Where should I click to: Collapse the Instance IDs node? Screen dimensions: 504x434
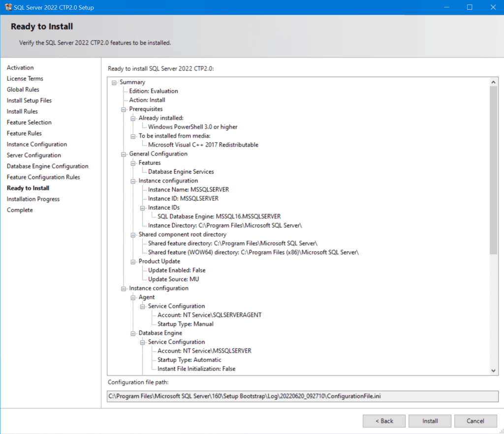point(142,208)
